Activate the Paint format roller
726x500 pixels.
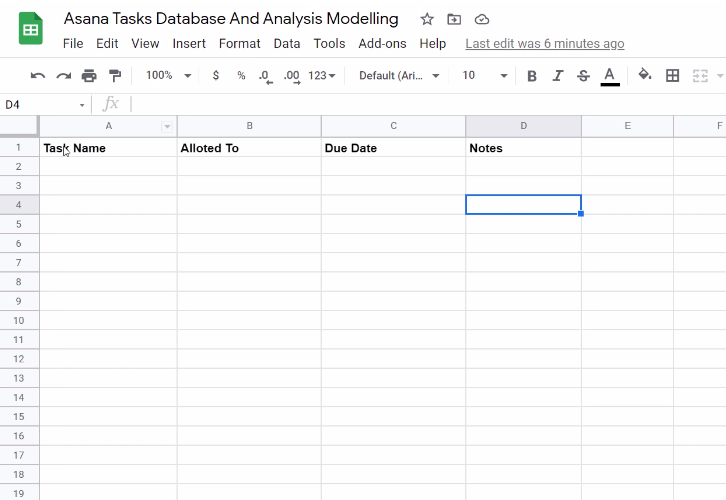[114, 75]
